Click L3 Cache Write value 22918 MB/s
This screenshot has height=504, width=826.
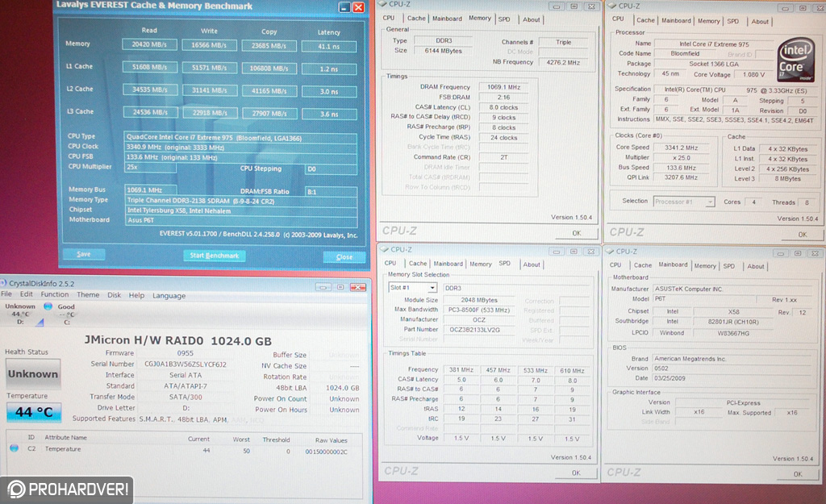pyautogui.click(x=209, y=113)
